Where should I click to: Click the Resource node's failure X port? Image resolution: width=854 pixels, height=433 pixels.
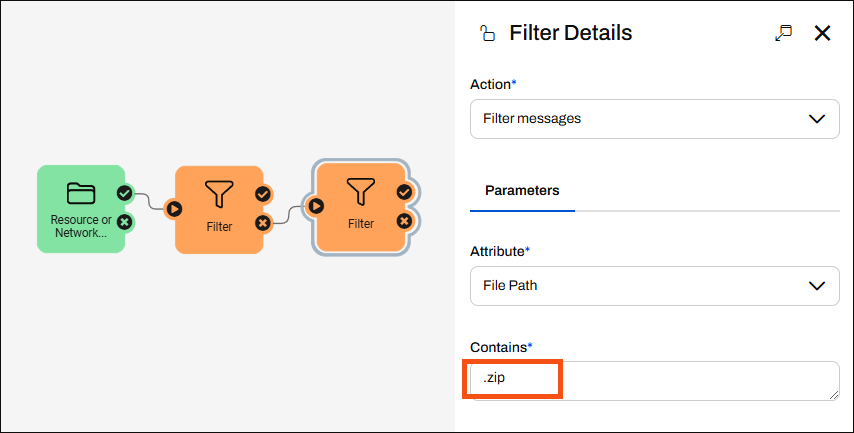(x=124, y=222)
